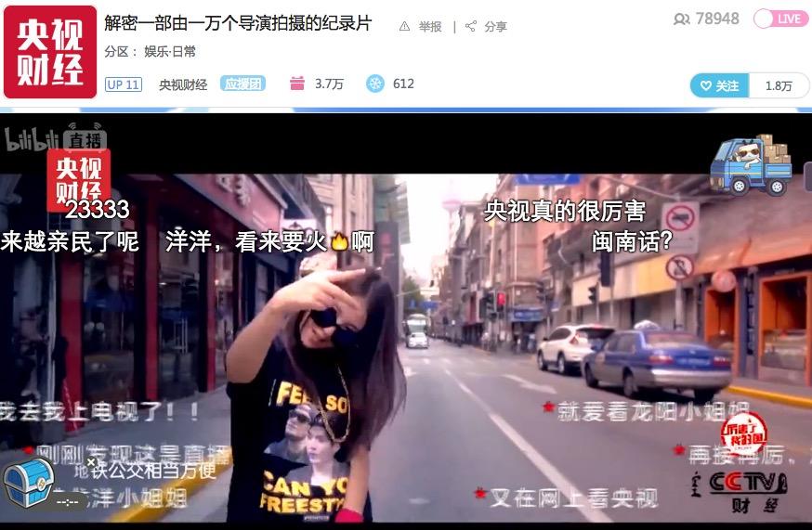
Task: Click the blue snowflake icon beside 612
Action: click(374, 84)
